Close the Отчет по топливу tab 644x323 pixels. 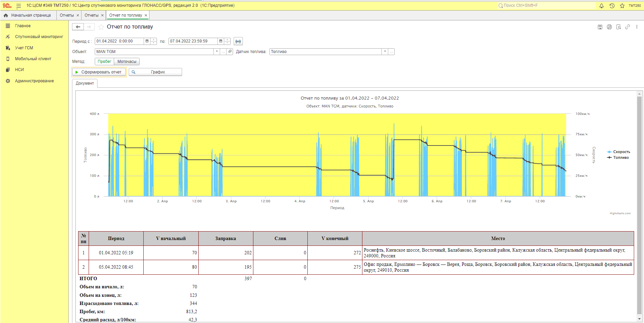pyautogui.click(x=146, y=15)
